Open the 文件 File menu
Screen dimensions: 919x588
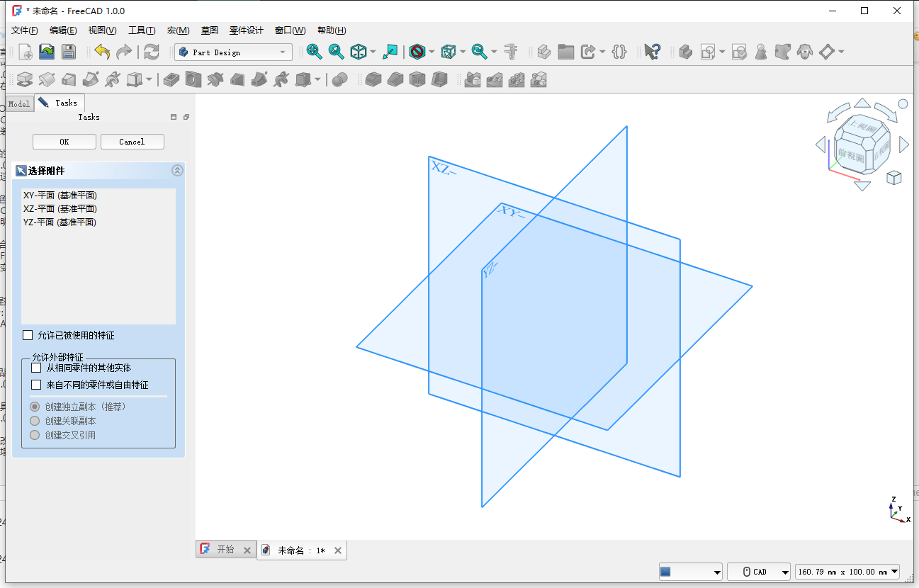(25, 30)
